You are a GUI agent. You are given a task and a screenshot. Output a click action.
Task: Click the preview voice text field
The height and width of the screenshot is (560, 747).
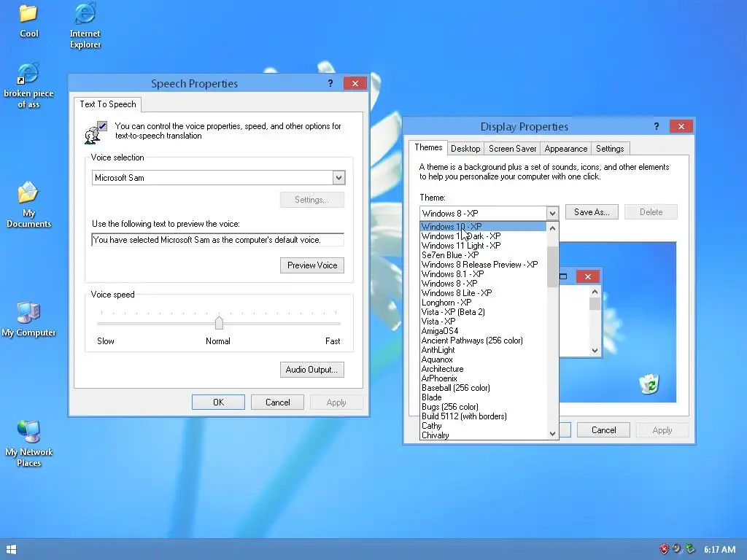point(217,239)
